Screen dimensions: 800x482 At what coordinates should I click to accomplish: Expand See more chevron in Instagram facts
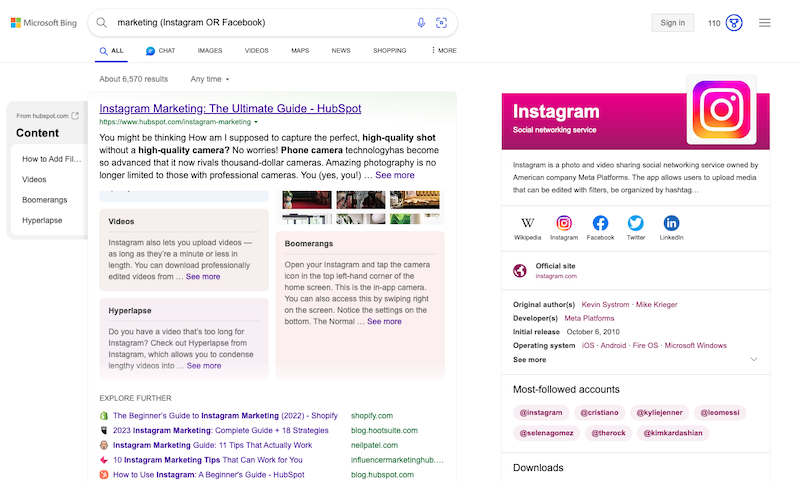pos(754,360)
